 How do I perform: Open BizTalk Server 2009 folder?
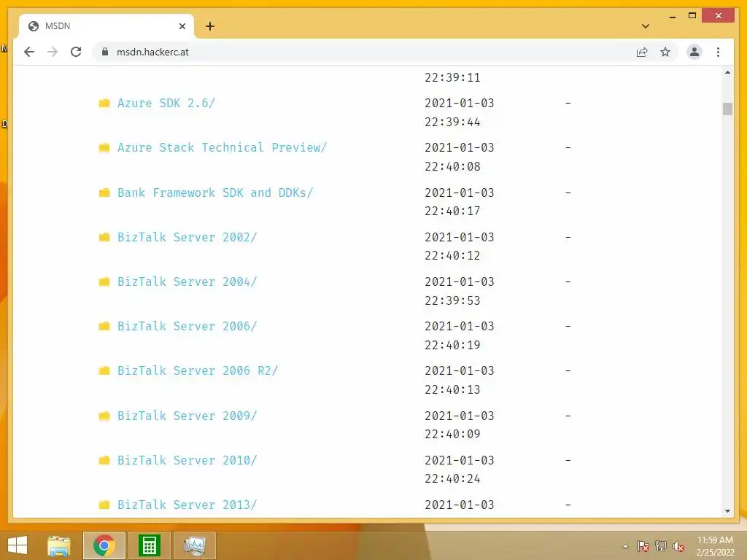pyautogui.click(x=187, y=416)
